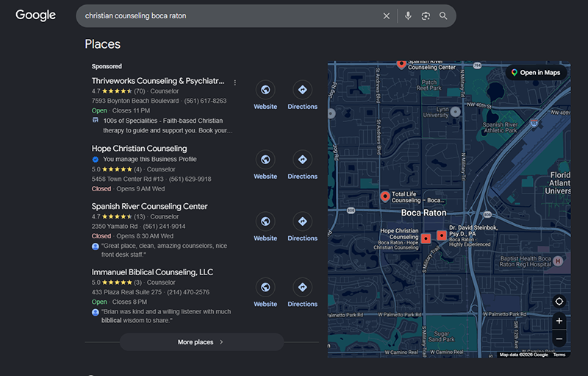This screenshot has height=376, width=588.
Task: Select the Hope Christian Counseling square map marker
Action: [x=426, y=238]
